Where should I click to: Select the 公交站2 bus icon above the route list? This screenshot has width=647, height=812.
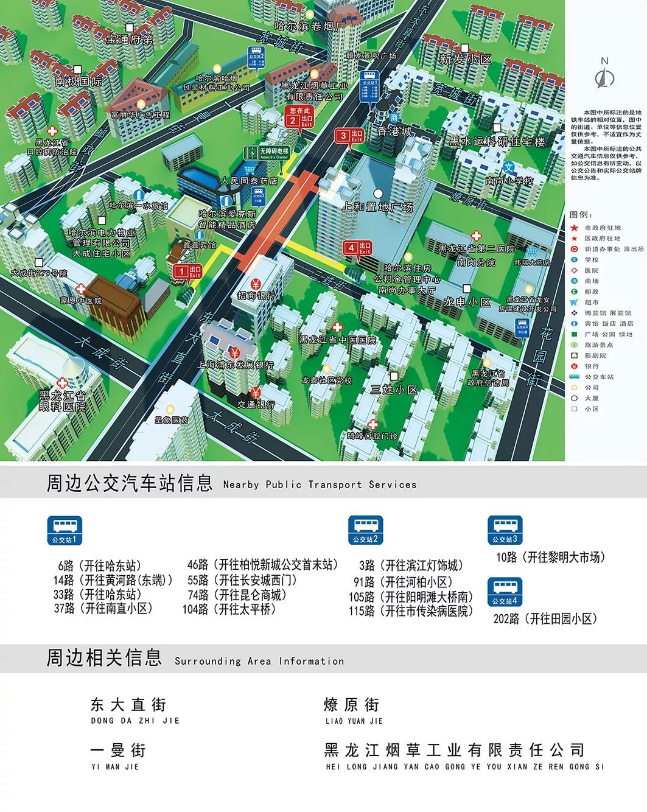pyautogui.click(x=365, y=530)
